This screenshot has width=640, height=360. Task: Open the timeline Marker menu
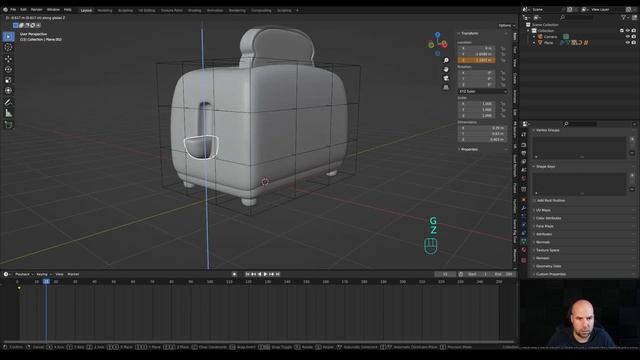pos(73,274)
